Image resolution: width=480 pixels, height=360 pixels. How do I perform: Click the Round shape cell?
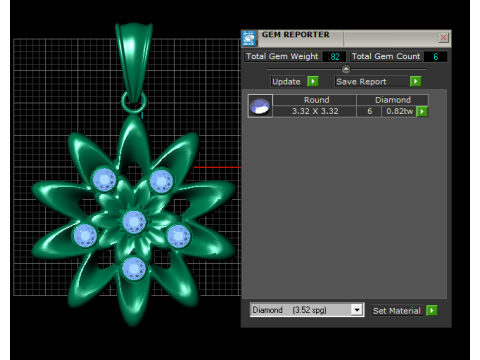point(315,100)
